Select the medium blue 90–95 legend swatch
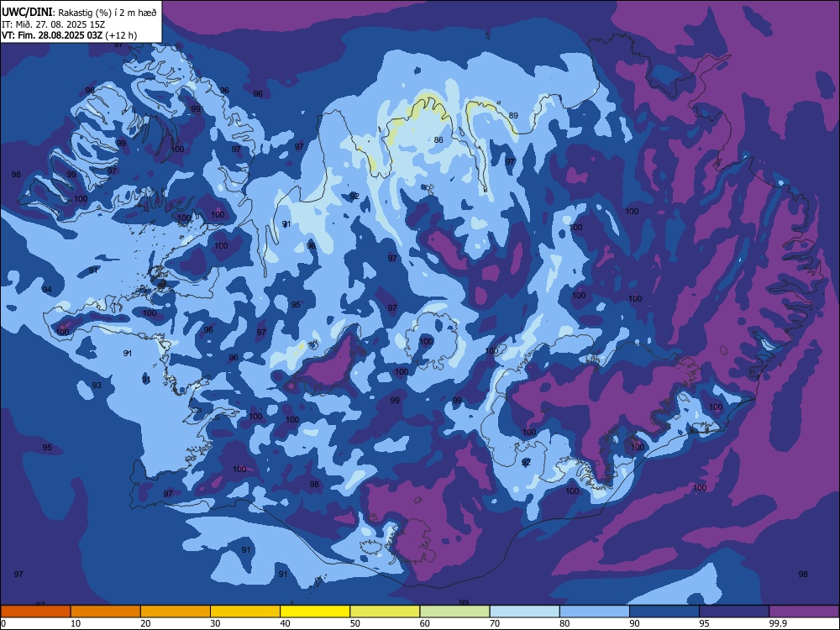Viewport: 840px width, 630px height. [664, 612]
